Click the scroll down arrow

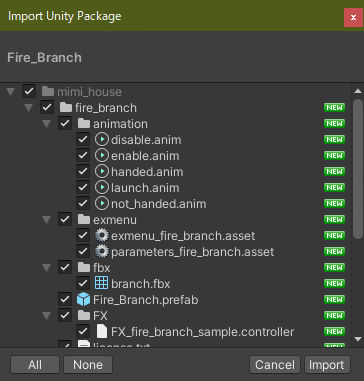pos(358,339)
